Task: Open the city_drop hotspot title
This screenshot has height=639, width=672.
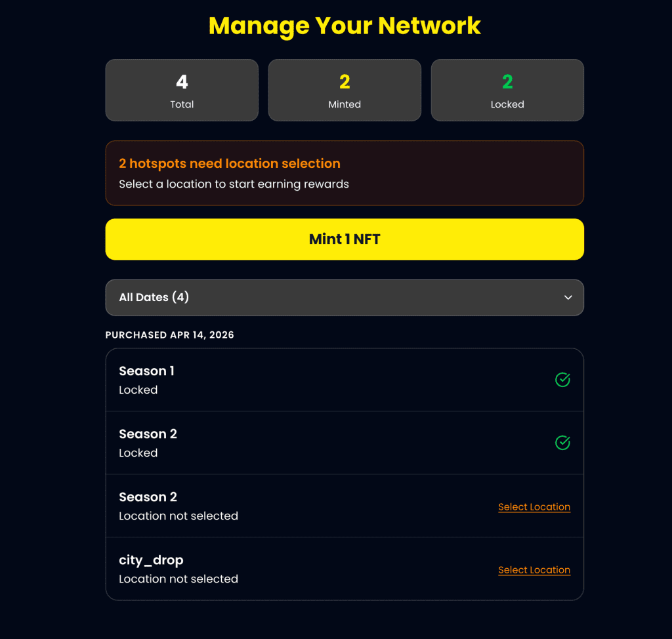Action: (x=151, y=560)
